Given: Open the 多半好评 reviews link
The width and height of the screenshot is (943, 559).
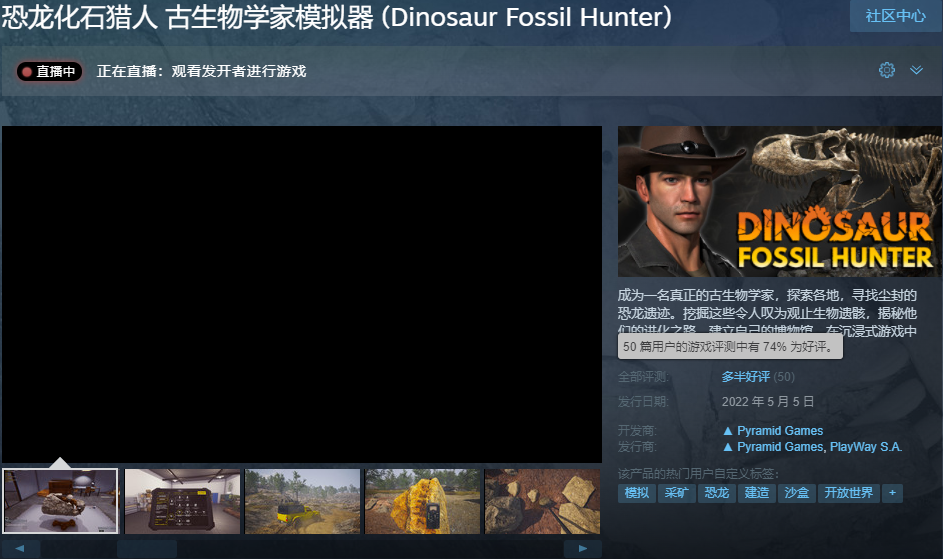Looking at the screenshot, I should point(746,377).
